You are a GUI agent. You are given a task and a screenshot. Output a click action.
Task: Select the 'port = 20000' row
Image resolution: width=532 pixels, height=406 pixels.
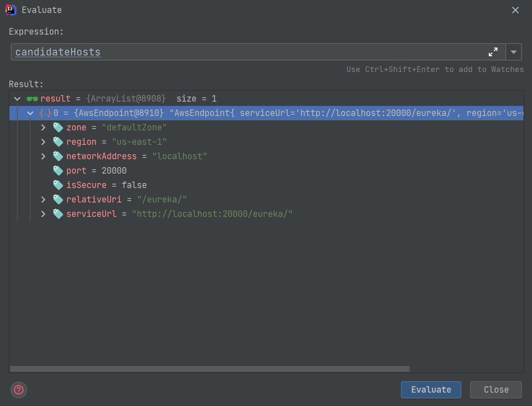coord(266,171)
